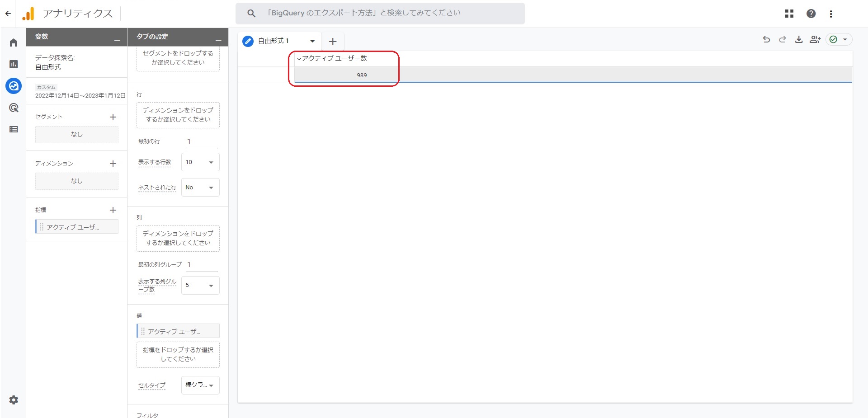Viewport: 868px width, 418px height.
Task: Minimize the タブの設定 panel
Action: pyautogui.click(x=218, y=40)
